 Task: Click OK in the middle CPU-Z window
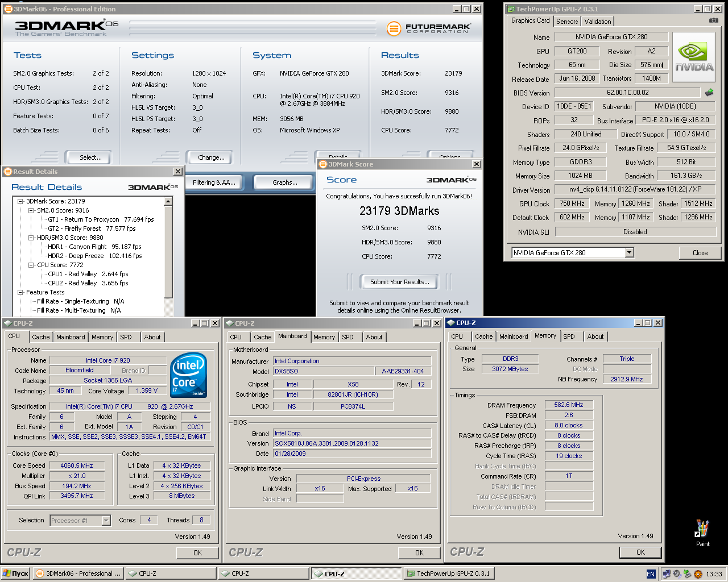[419, 552]
